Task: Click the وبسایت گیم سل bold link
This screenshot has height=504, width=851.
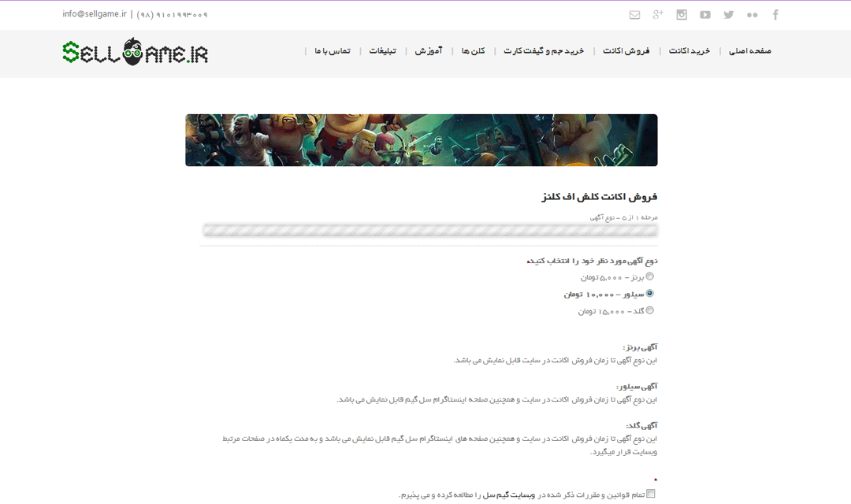Action: point(509,495)
